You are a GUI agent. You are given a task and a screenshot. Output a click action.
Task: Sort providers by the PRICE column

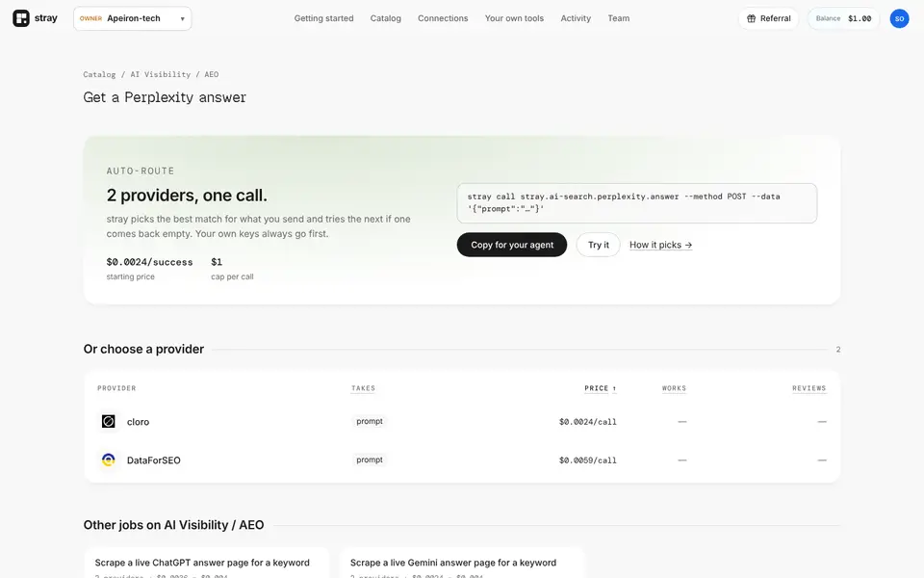click(x=601, y=388)
